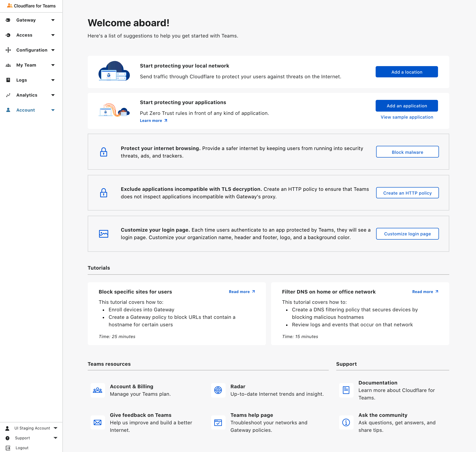Select the Gateway icon in the sidebar
The height and width of the screenshot is (452, 476).
pos(8,20)
